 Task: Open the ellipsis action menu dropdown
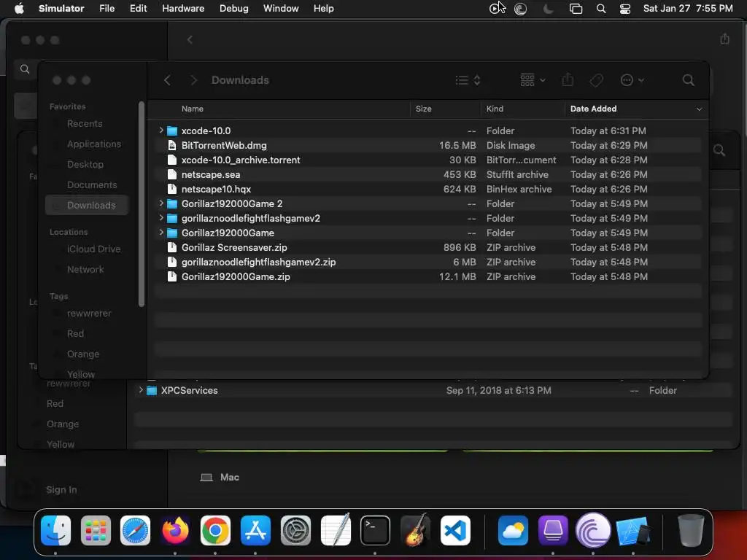[632, 80]
